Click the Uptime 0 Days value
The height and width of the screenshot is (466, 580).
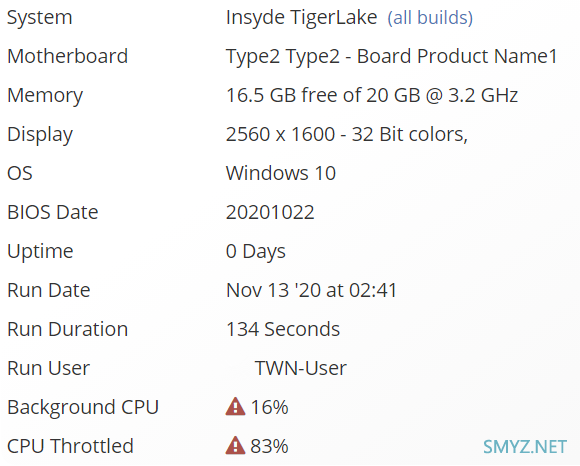[256, 251]
